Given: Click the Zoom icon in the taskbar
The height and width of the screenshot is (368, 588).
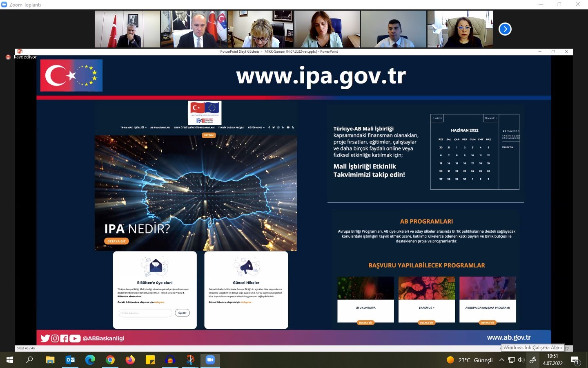Looking at the screenshot, I should (210, 360).
